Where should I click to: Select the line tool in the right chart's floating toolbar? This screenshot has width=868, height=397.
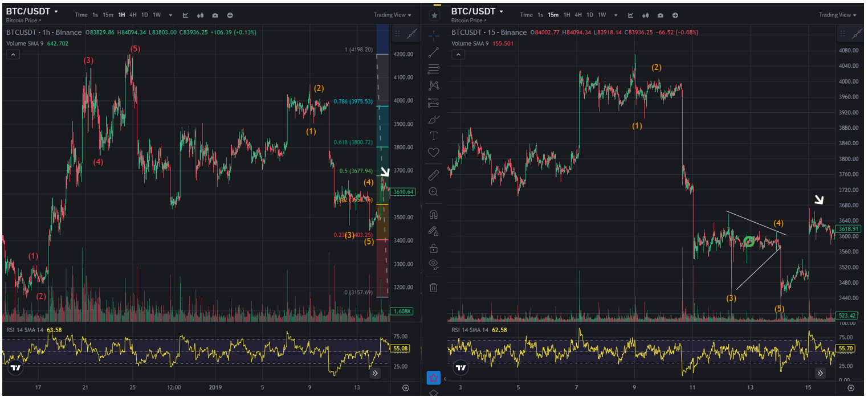point(858,34)
